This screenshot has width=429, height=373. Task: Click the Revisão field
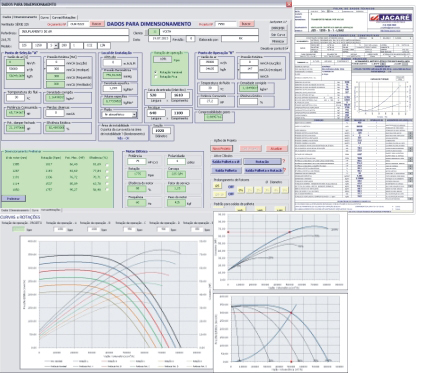click(190, 39)
